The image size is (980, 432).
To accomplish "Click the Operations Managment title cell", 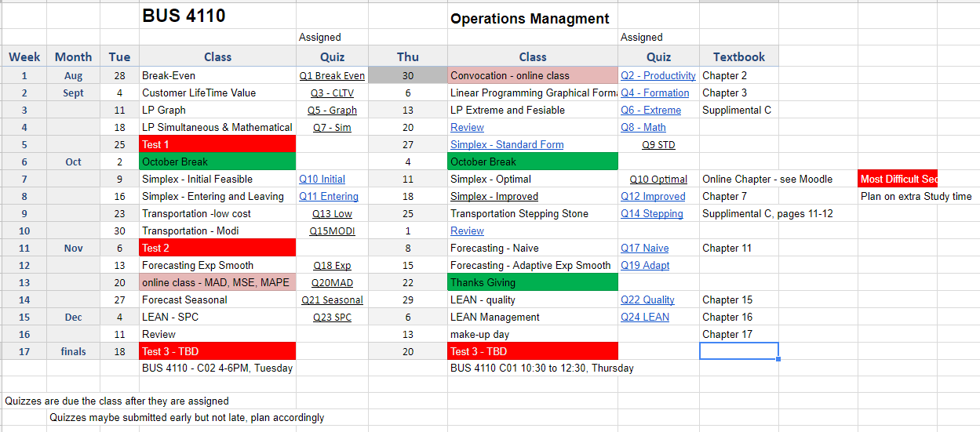I will tap(530, 19).
